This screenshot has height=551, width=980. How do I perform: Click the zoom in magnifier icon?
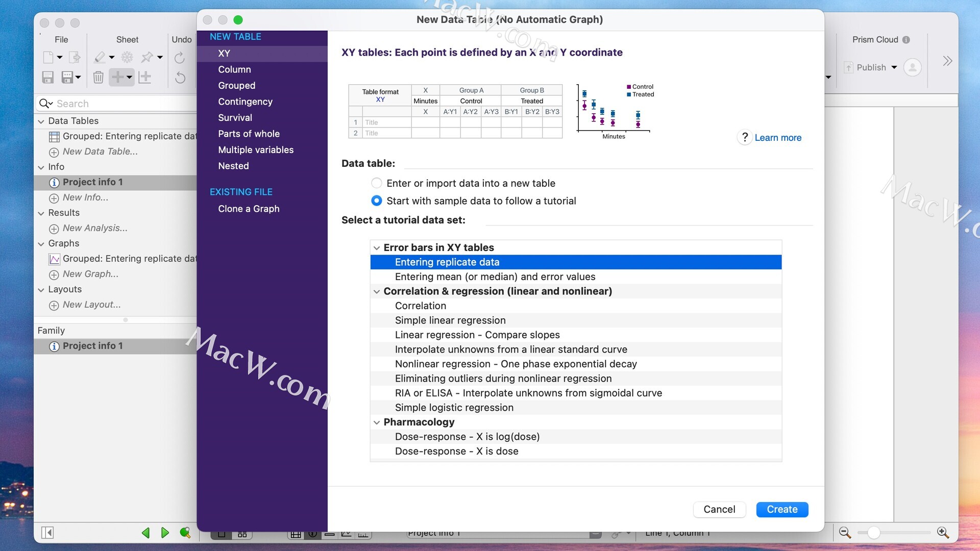coord(943,533)
